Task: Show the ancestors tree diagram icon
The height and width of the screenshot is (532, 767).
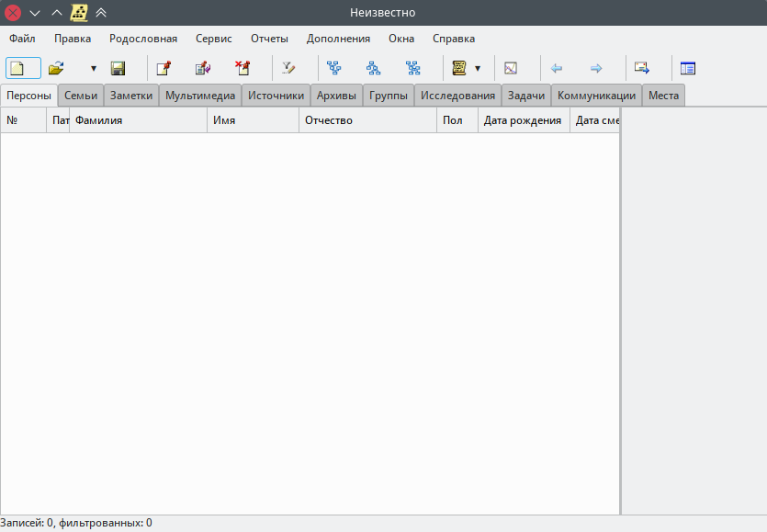Action: pyautogui.click(x=334, y=68)
